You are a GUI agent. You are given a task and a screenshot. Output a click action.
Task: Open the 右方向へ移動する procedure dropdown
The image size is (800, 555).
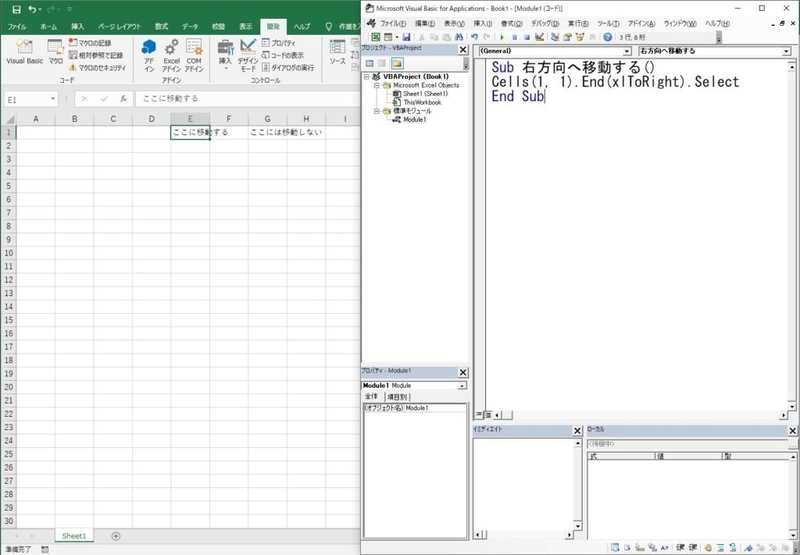pos(786,51)
